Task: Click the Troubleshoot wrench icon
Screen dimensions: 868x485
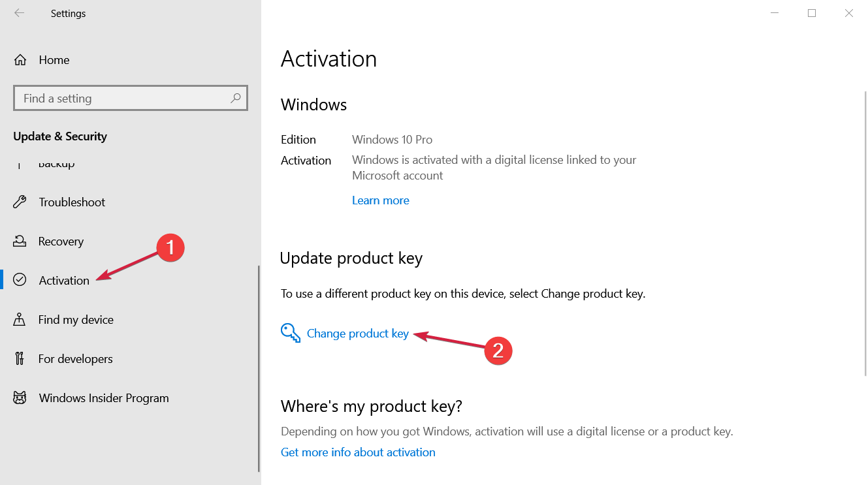Action: [x=20, y=202]
